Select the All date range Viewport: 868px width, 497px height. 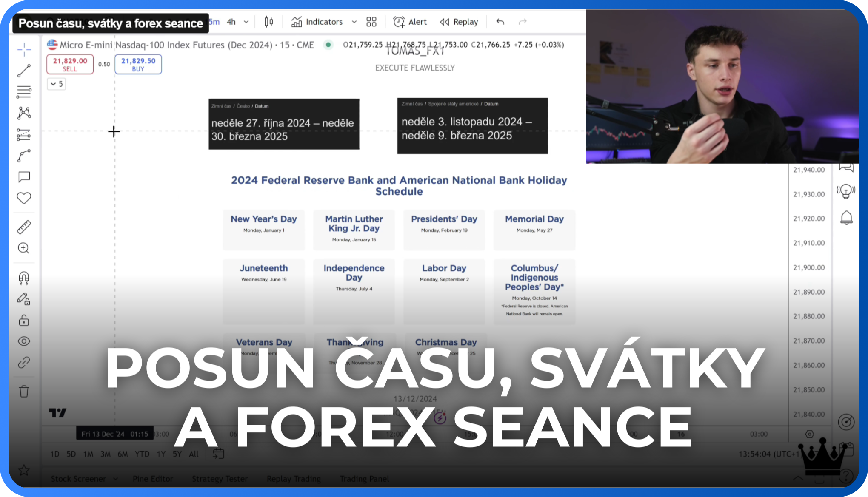[194, 454]
